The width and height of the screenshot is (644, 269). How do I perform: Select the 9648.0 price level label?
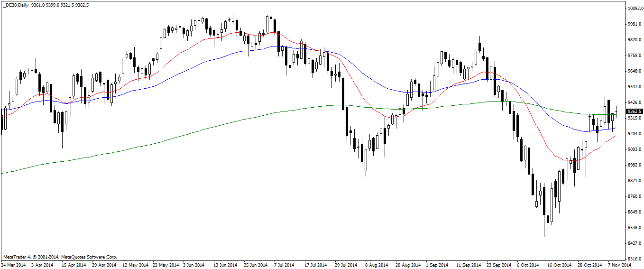pos(634,71)
